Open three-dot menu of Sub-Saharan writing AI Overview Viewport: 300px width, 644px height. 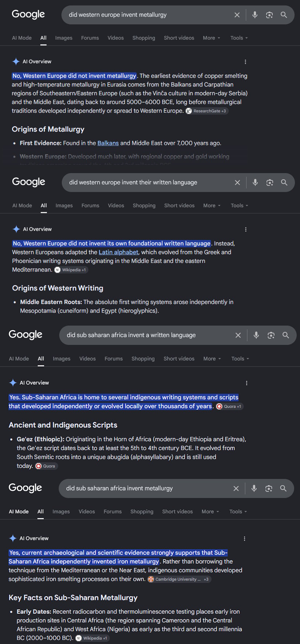click(x=247, y=383)
